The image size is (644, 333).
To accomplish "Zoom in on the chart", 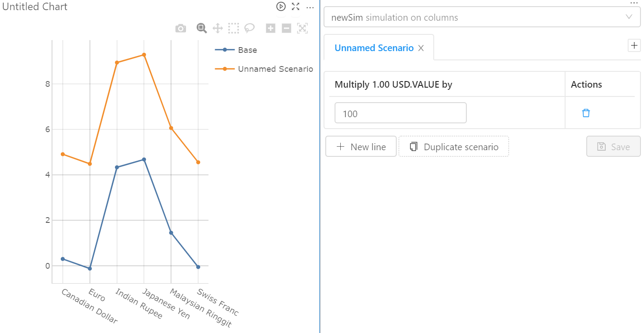I will pos(270,28).
